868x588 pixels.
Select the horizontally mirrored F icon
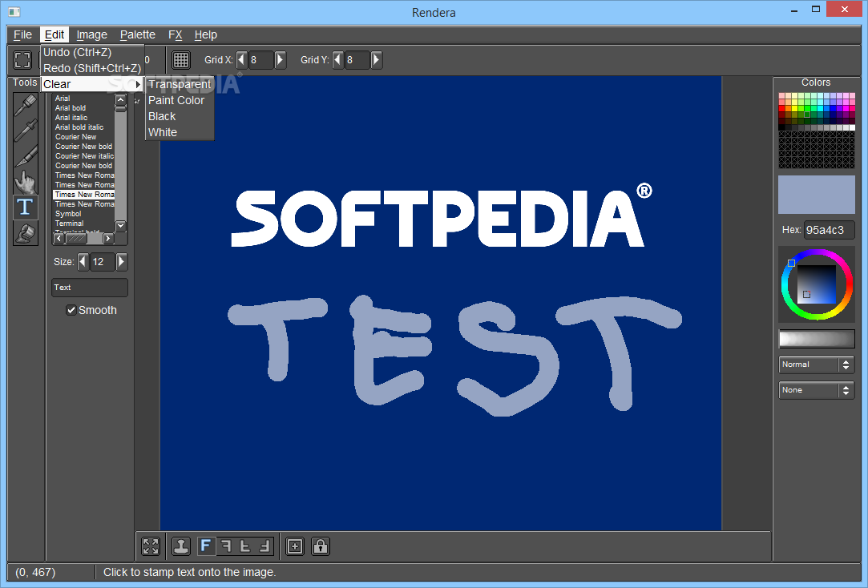pos(226,546)
